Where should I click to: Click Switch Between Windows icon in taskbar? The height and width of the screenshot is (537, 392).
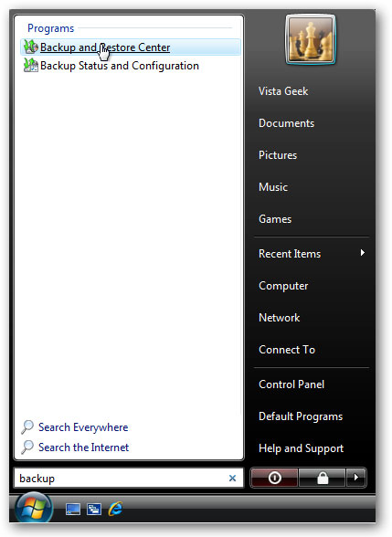[x=94, y=510]
